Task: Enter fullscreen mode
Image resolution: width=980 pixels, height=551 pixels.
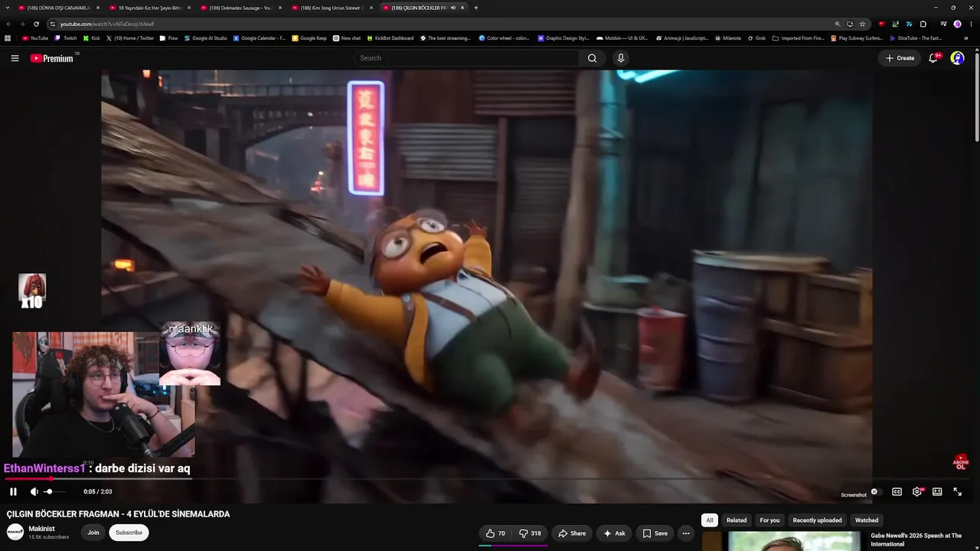Action: pyautogui.click(x=957, y=492)
